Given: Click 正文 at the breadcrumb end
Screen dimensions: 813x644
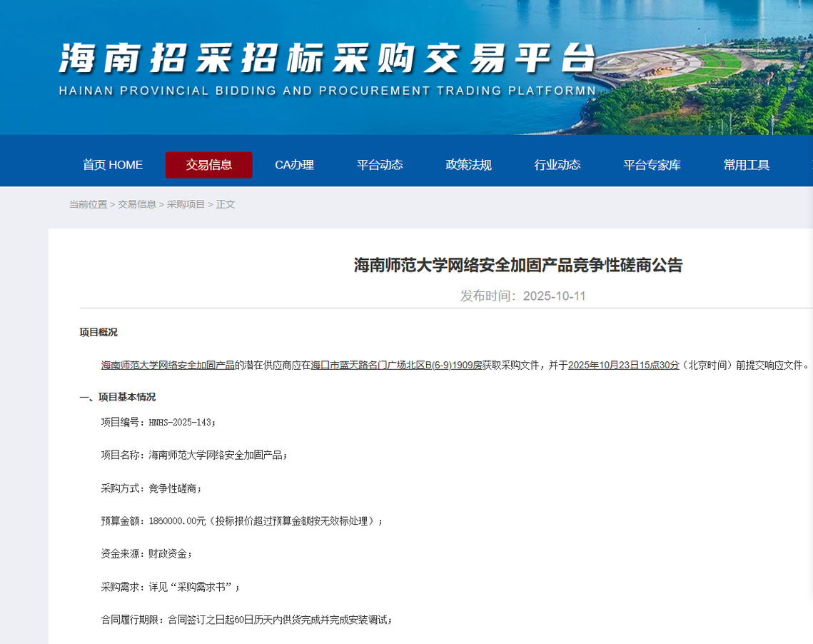Looking at the screenshot, I should coord(226,204).
